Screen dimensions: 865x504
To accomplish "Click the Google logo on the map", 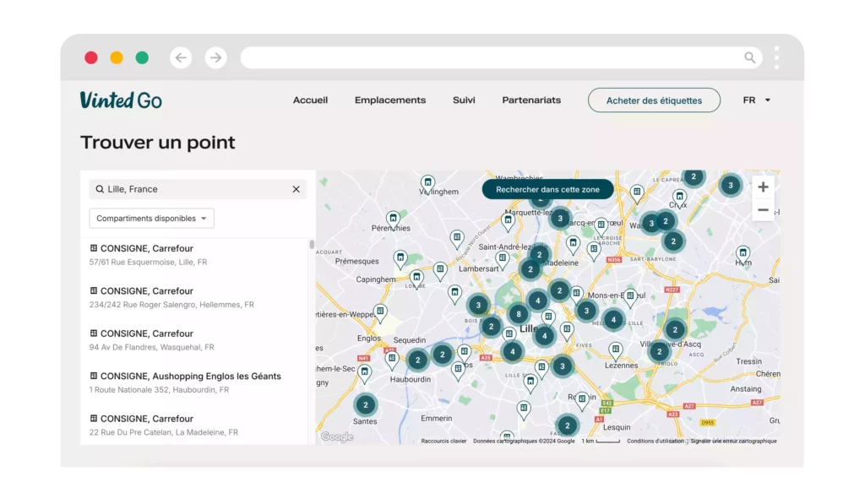I will (x=337, y=436).
